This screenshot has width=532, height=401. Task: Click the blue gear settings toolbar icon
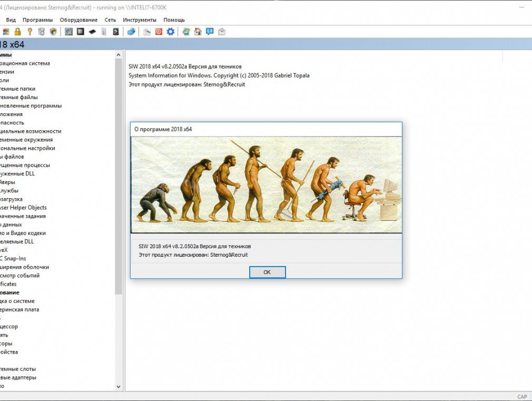pyautogui.click(x=170, y=32)
